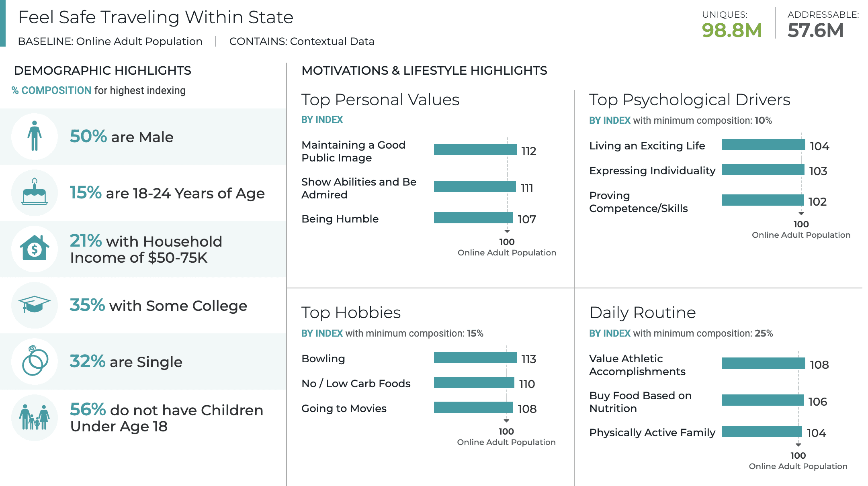Screen dimensions: 868x486
Task: Click the "BY INDEX" label under Top Personal Values
Action: point(322,120)
